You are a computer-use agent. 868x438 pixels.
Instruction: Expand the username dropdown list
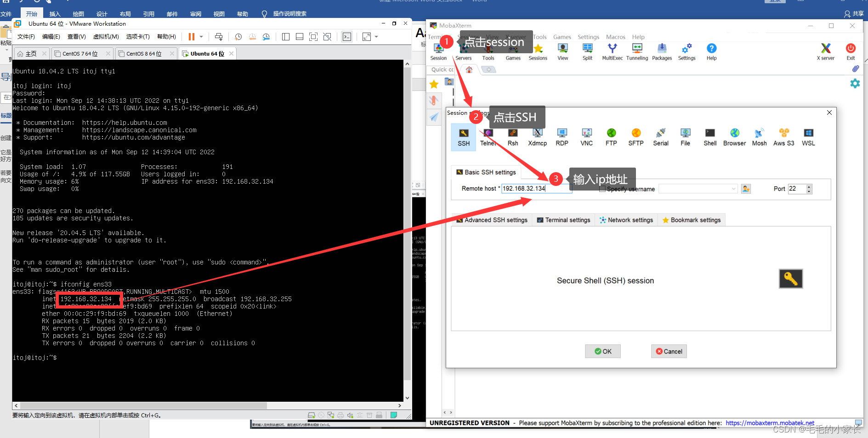tap(733, 189)
